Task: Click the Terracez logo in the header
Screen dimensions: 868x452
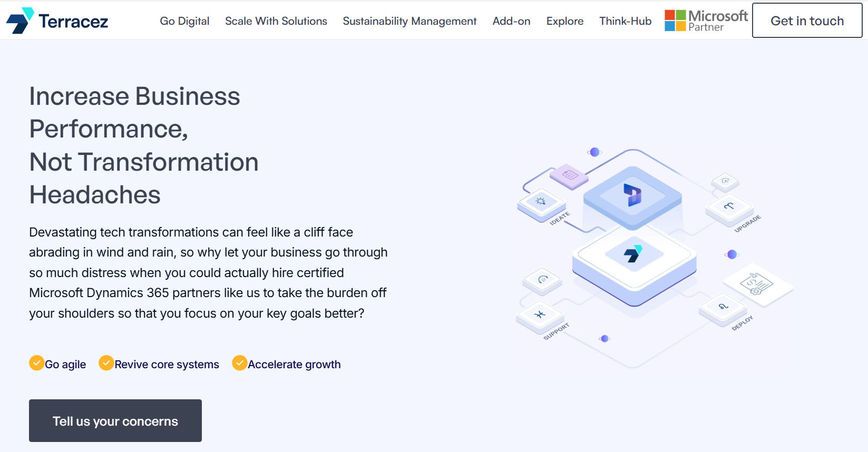Action: 57,21
